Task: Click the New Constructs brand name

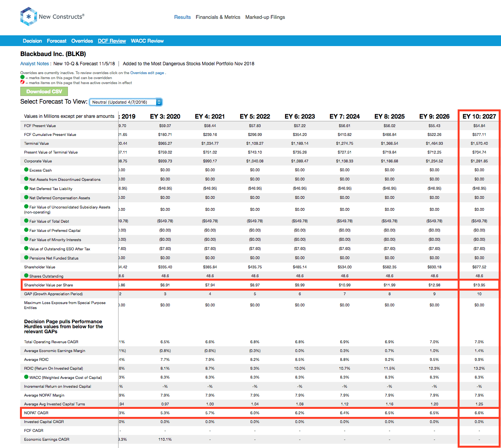Action: click(61, 17)
